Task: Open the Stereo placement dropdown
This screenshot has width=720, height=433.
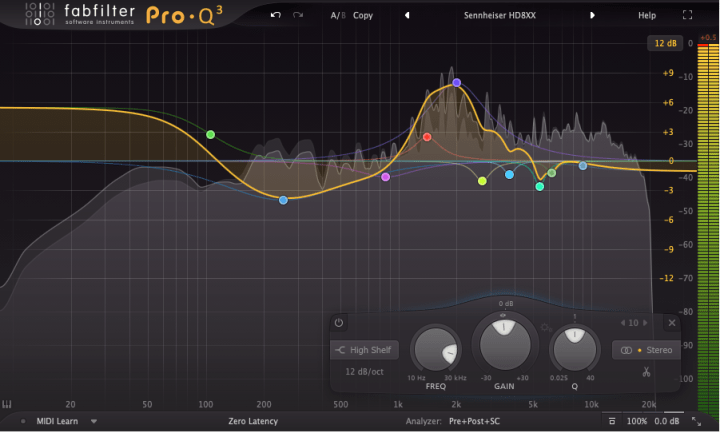Action: point(646,350)
